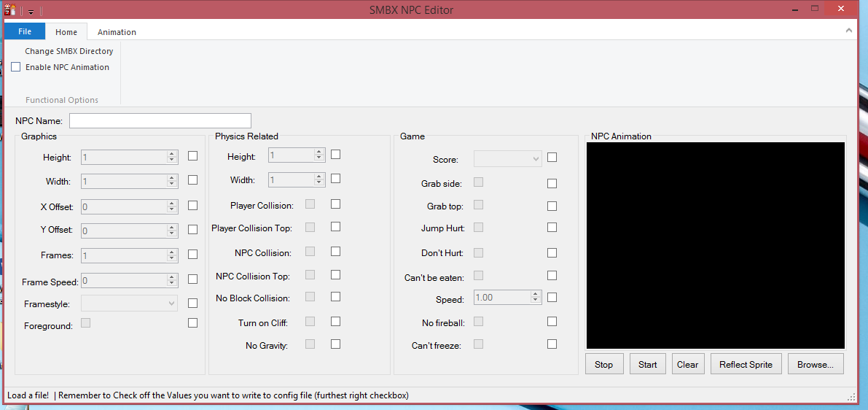Check the Graphics Width write checkbox
Screen dimensions: 868x410
point(192,180)
